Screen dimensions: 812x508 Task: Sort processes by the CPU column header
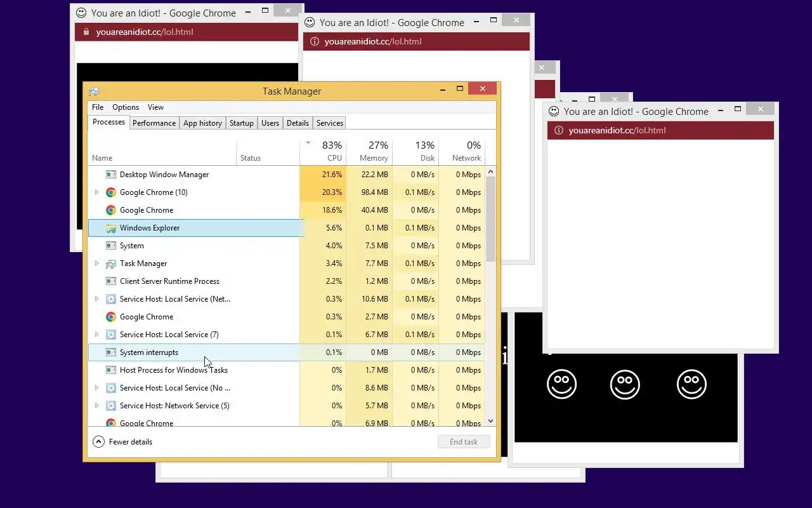click(x=323, y=151)
